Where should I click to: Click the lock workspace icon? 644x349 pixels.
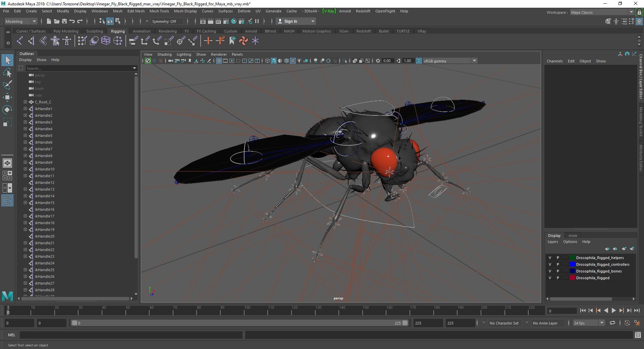(x=640, y=12)
